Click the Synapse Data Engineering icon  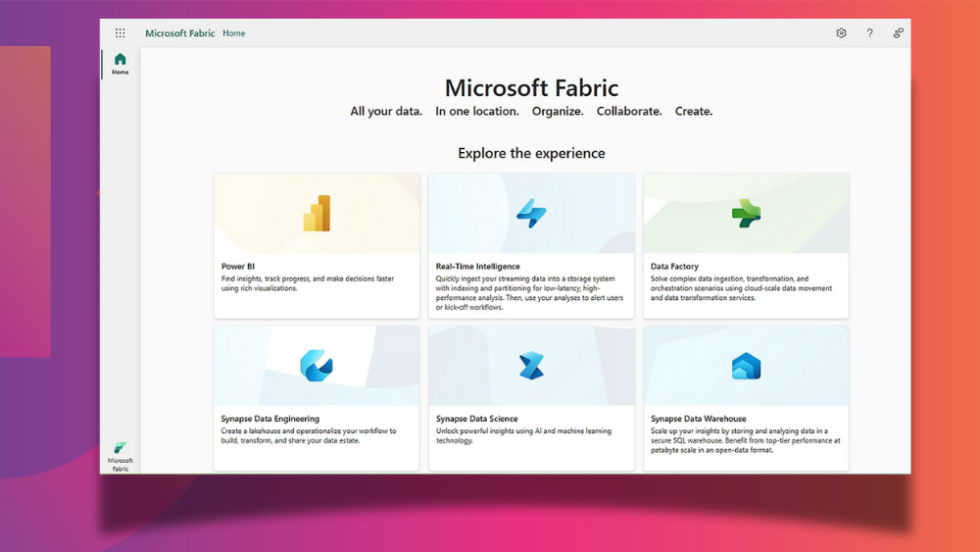tap(317, 366)
